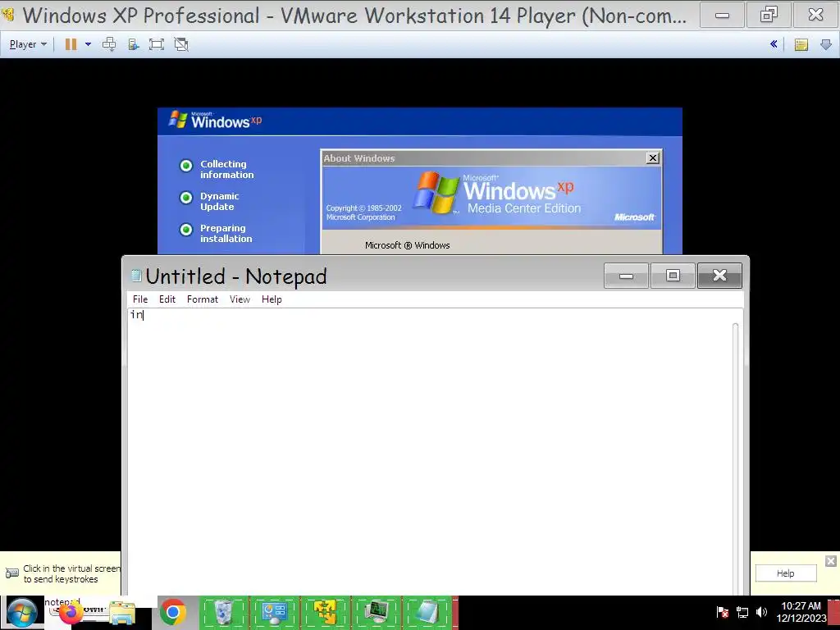Enter VMware full screen mode
The width and height of the screenshot is (840, 630).
[x=157, y=44]
